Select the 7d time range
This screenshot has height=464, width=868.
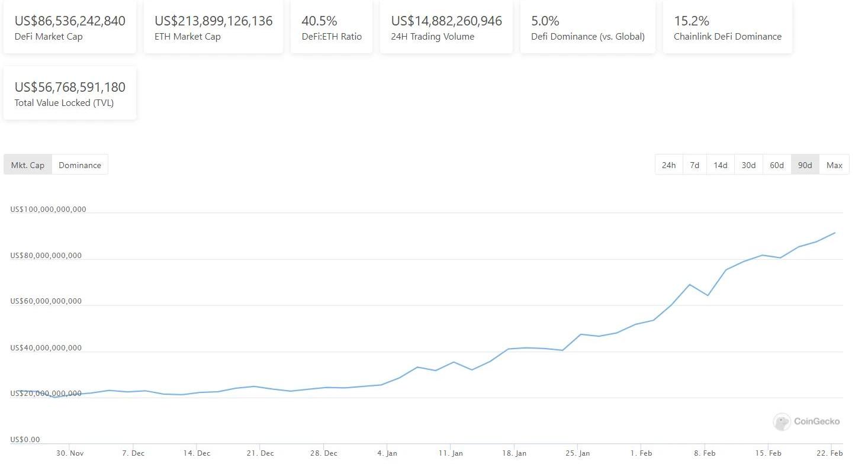[x=695, y=165]
